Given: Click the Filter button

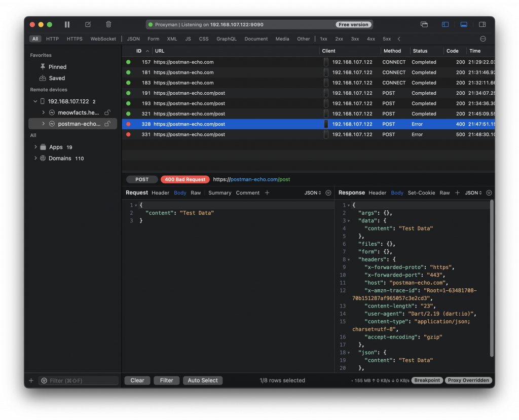Looking at the screenshot, I should [x=166, y=380].
